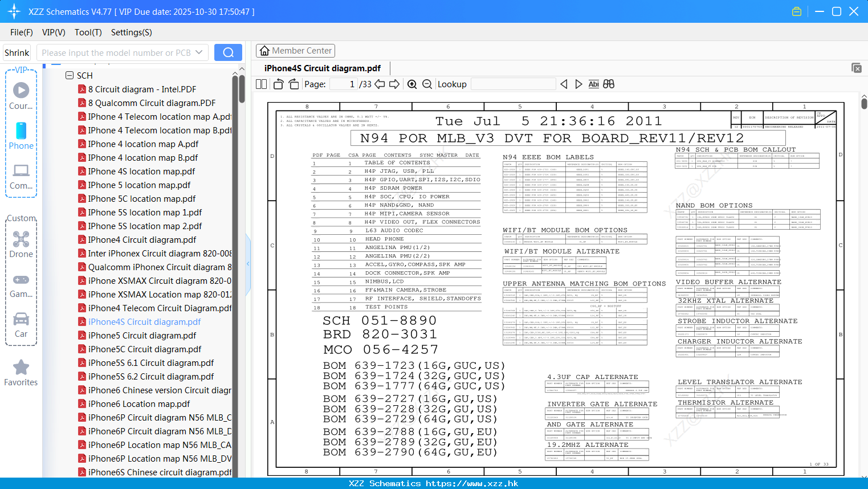Collapse the SCH tree folder
The image size is (868, 489).
click(x=70, y=75)
